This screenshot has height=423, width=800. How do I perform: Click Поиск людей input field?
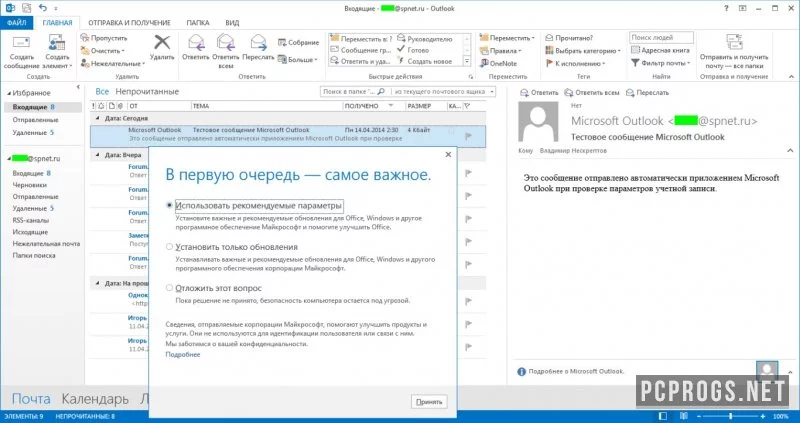click(661, 37)
